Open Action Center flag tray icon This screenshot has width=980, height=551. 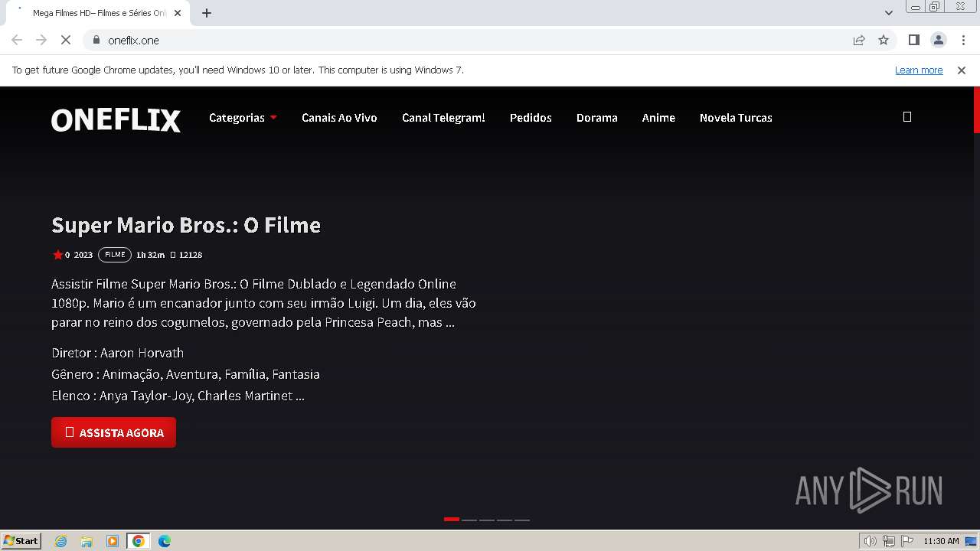coord(906,541)
